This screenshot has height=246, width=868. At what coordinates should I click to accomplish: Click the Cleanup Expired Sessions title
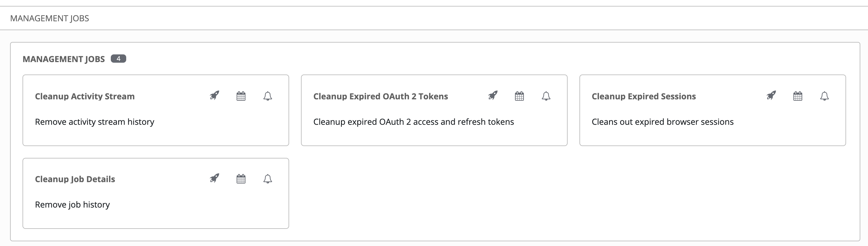(x=643, y=96)
